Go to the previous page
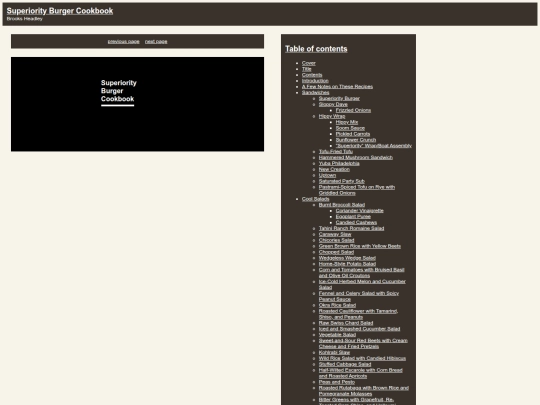Screen dimensions: 540x405 pos(123,42)
